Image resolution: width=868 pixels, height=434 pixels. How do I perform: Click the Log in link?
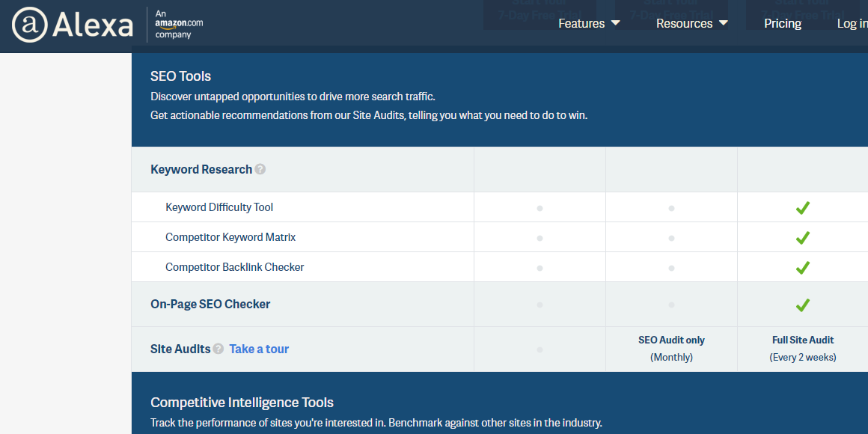pyautogui.click(x=852, y=23)
